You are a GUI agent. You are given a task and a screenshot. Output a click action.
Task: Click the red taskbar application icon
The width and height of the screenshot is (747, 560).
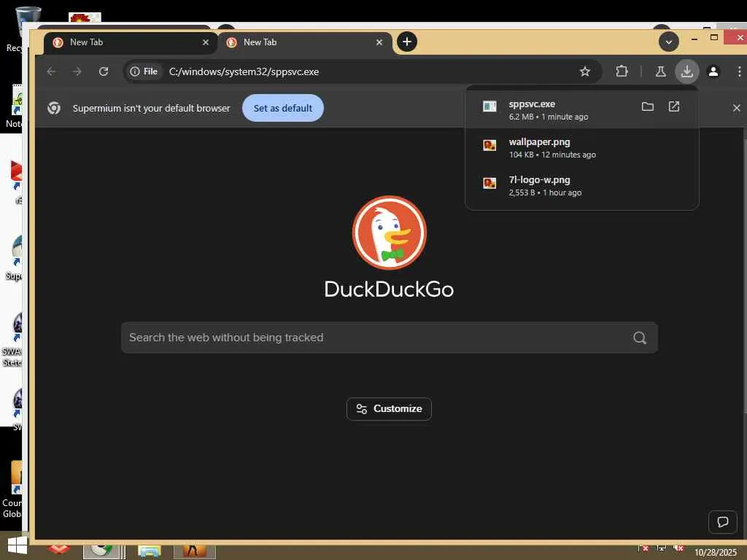(58, 549)
